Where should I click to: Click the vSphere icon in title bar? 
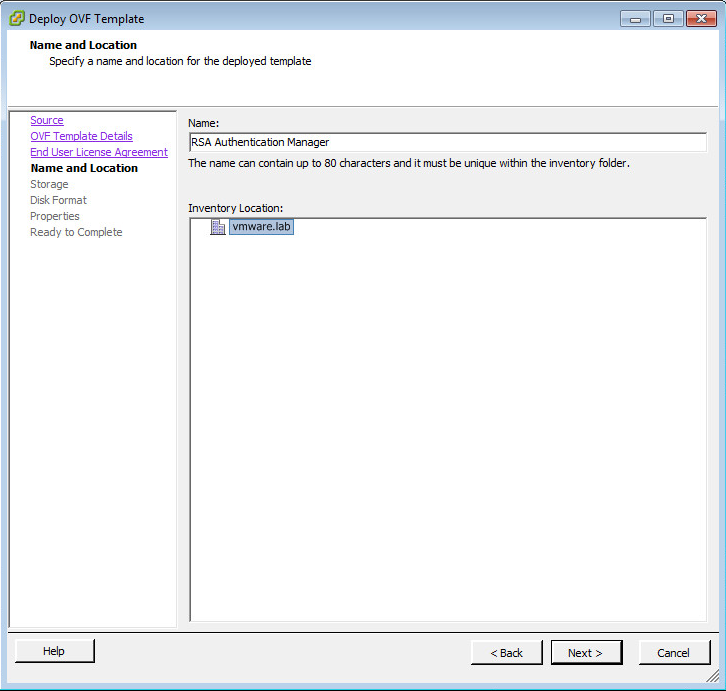(x=17, y=19)
